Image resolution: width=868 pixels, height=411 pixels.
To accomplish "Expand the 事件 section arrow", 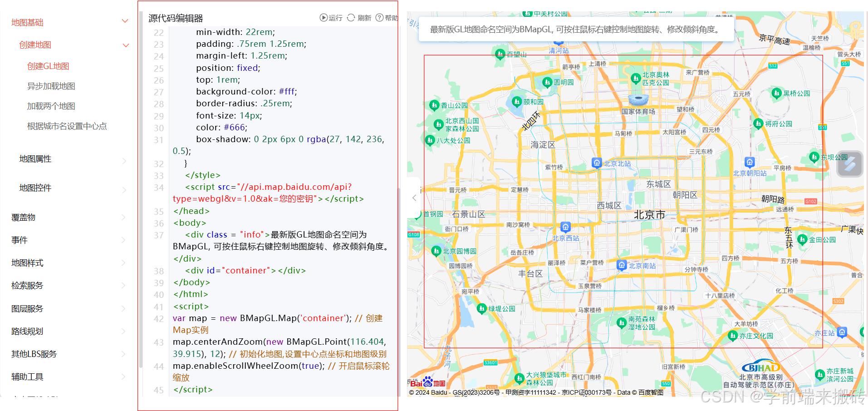I will click(x=123, y=240).
